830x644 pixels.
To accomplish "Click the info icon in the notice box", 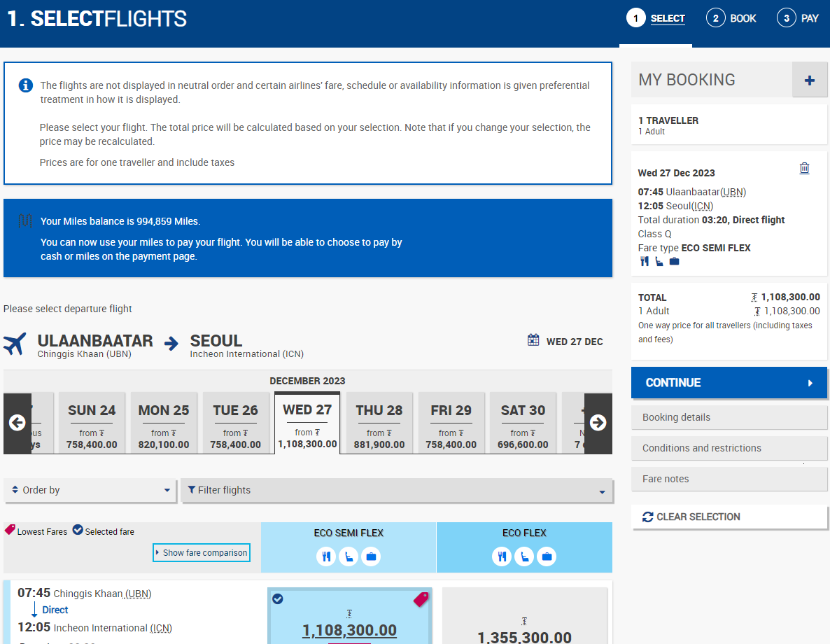I will coord(25,85).
